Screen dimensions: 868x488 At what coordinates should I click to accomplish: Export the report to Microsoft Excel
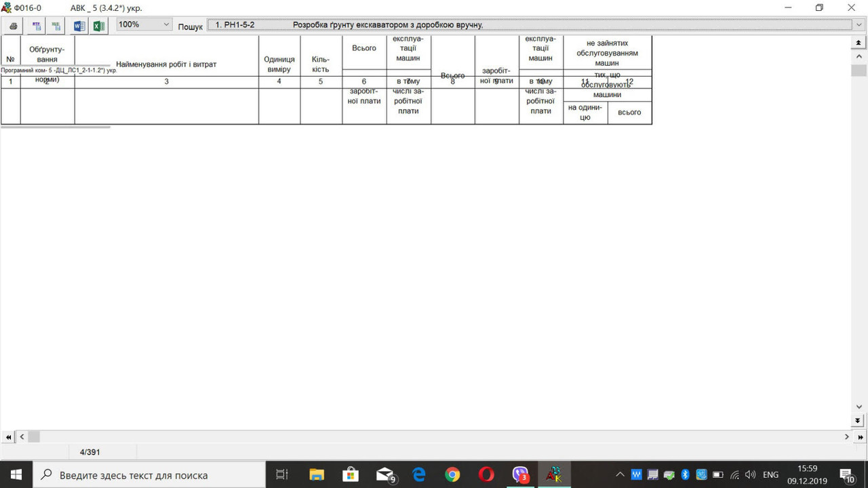tap(98, 26)
